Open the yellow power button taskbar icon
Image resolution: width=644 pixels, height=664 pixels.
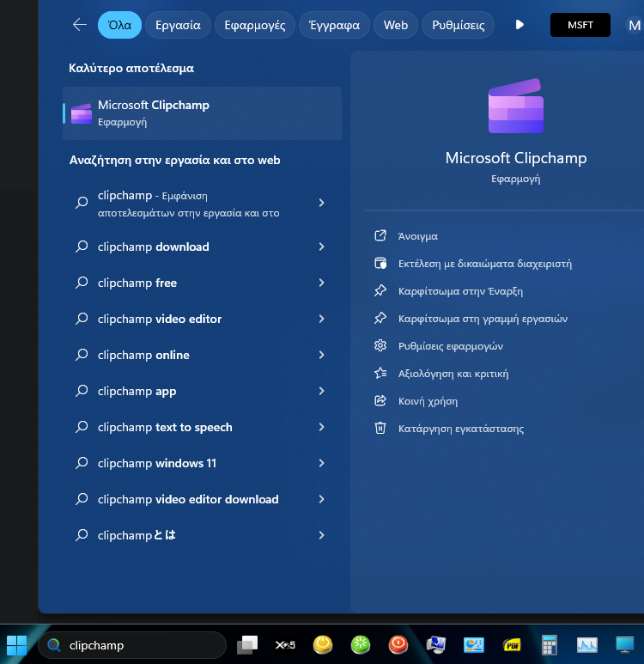(x=323, y=644)
